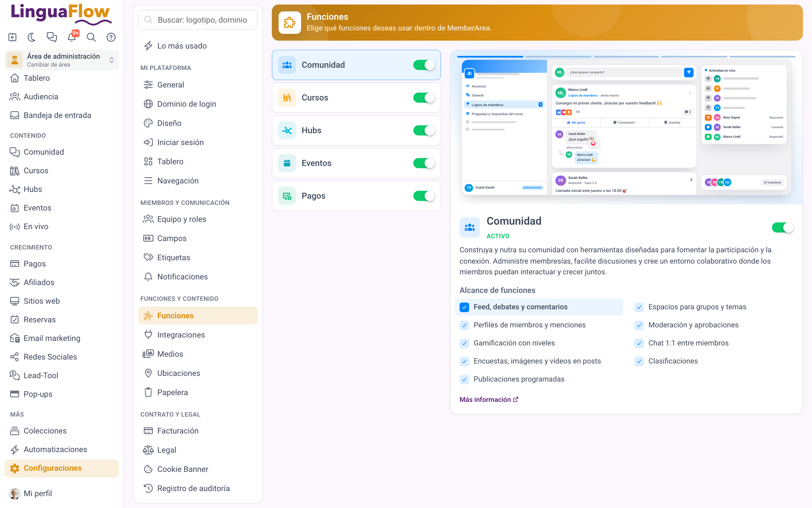Open Automatizaciones in sidebar
Image resolution: width=812 pixels, height=508 pixels.
[x=62, y=450]
